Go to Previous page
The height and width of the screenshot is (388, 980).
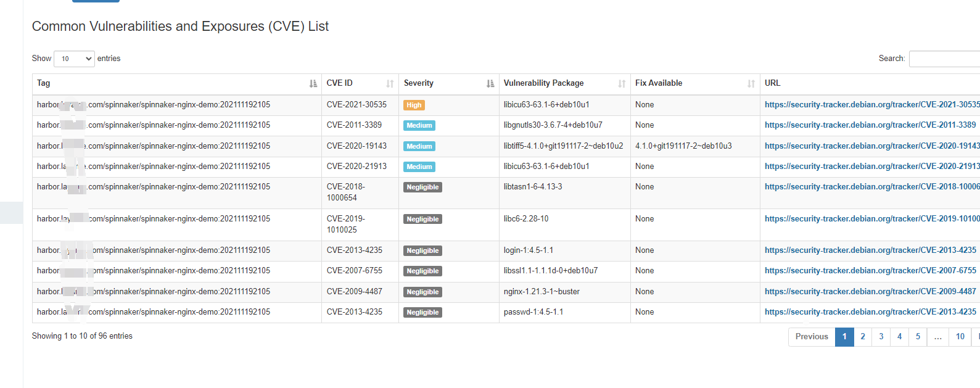(812, 337)
